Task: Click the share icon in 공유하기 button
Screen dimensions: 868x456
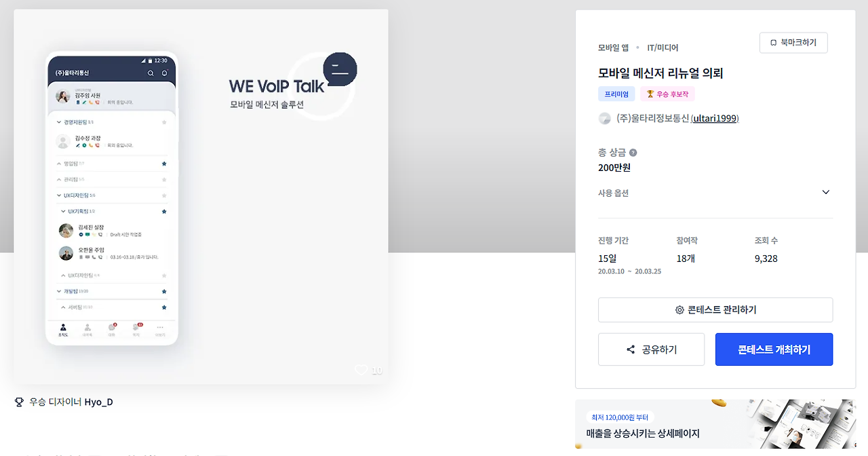Action: [x=631, y=349]
